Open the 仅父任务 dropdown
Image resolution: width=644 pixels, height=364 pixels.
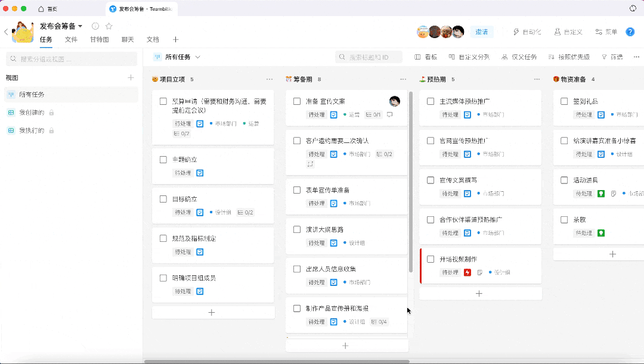519,57
